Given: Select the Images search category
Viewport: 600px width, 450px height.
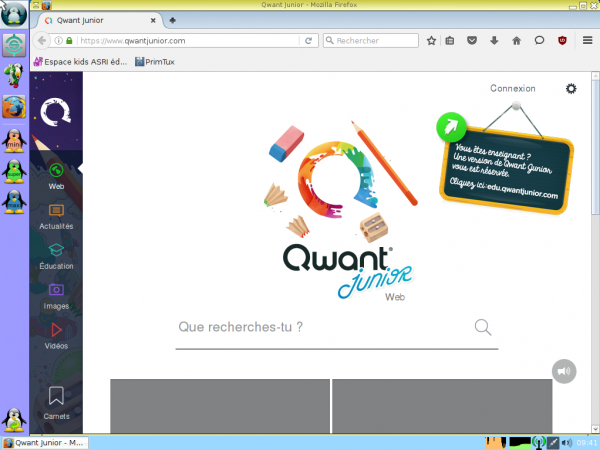Looking at the screenshot, I should tap(56, 295).
